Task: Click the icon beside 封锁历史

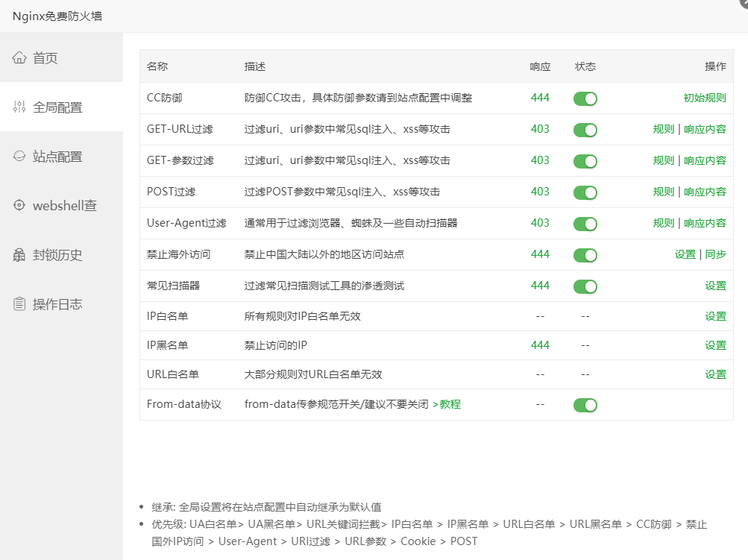Action: [19, 255]
